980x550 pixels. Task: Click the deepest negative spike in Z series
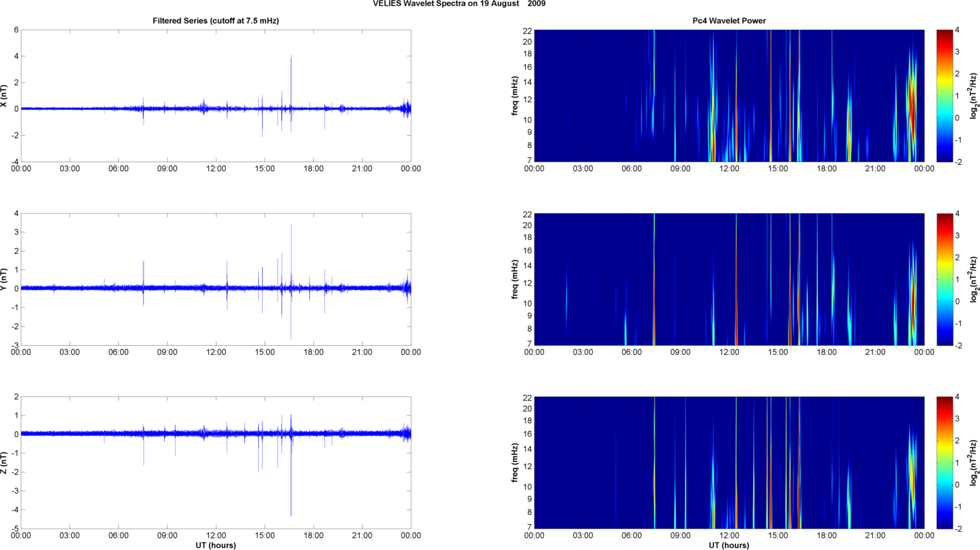coord(291,513)
